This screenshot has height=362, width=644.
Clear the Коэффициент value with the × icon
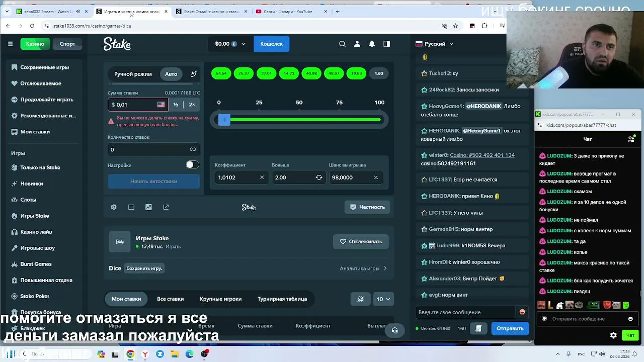tap(262, 177)
